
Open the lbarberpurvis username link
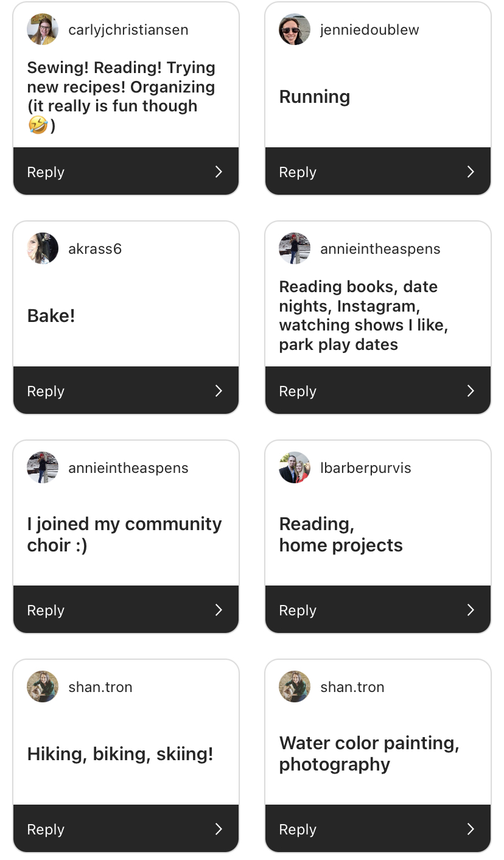pos(365,468)
